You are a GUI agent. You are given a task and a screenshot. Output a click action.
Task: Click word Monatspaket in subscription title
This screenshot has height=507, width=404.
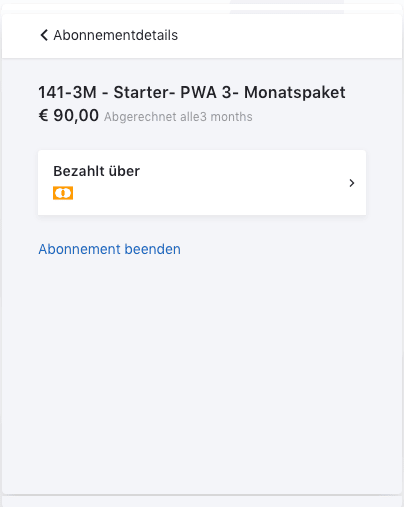(x=295, y=92)
